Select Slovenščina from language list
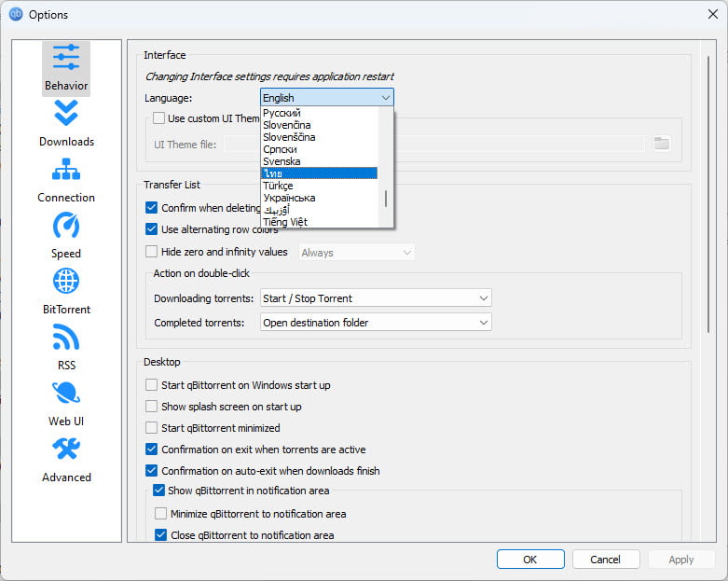This screenshot has height=581, width=728. click(x=320, y=137)
